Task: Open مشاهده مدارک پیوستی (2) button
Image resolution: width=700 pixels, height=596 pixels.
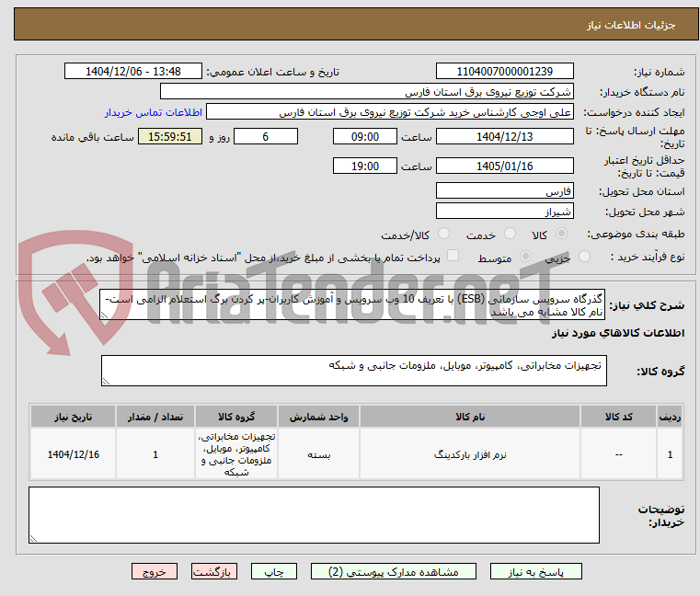Action: point(394,572)
